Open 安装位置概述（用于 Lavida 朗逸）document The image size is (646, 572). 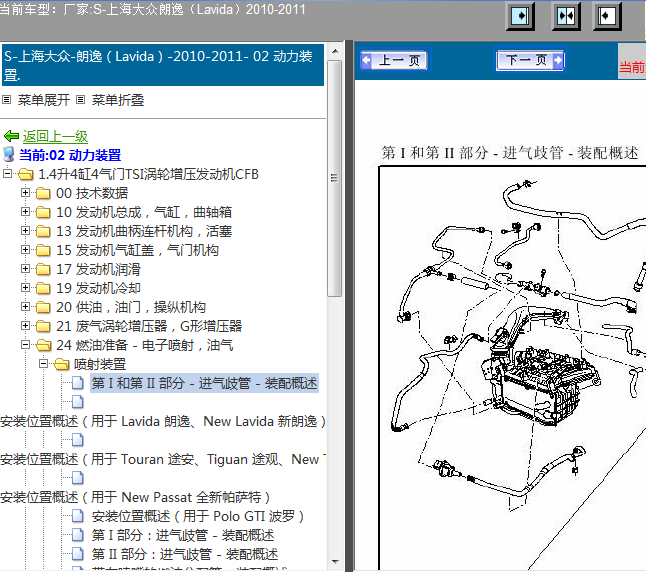coord(163,421)
